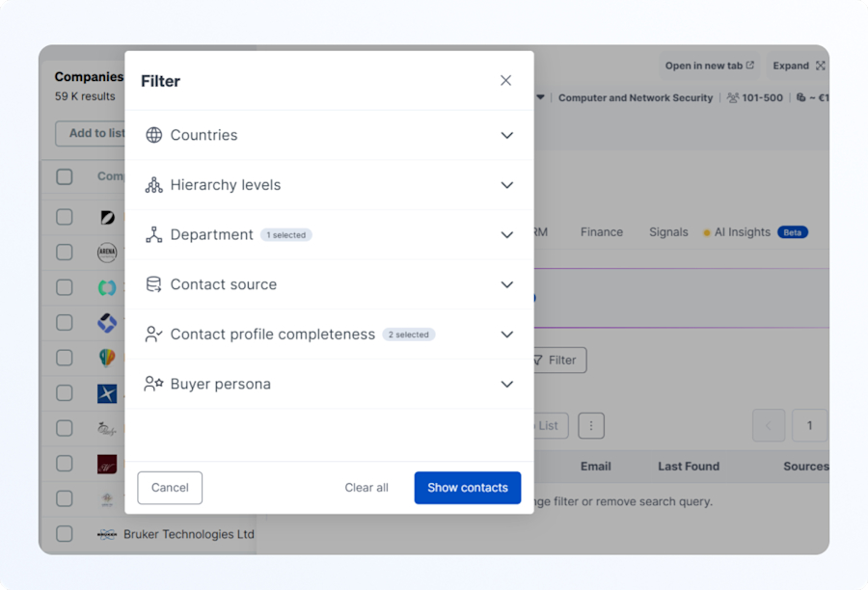The width and height of the screenshot is (868, 590).
Task: Check the row with ARENA logo
Action: [65, 253]
